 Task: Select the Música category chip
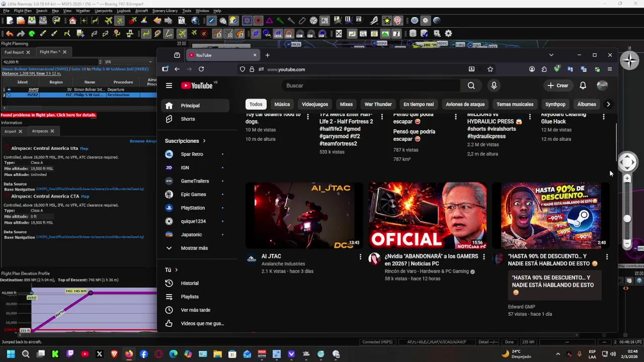[x=282, y=104]
